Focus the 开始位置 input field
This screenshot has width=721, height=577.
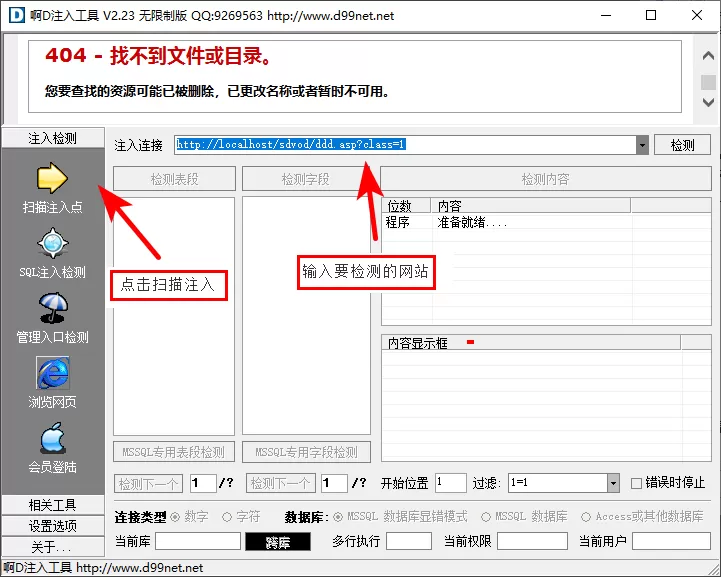(451, 483)
